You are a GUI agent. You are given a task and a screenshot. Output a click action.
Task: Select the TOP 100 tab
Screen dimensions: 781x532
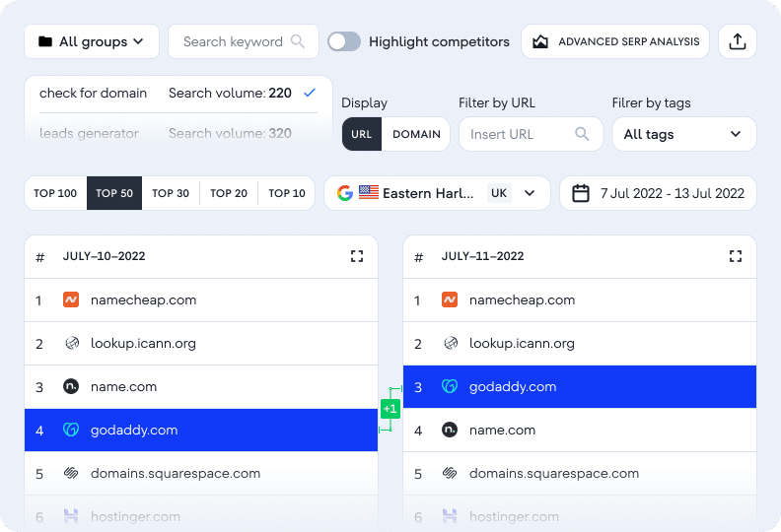(55, 193)
